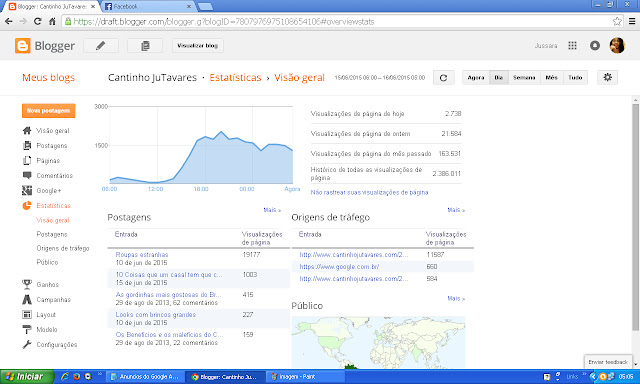Viewport: 640px width, 384px height.
Task: Click the Blogger logo icon
Action: 22,46
